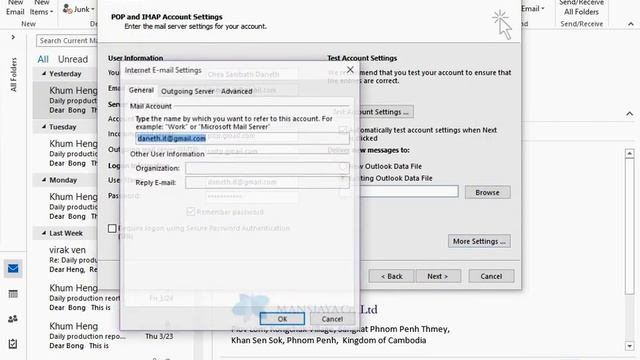Collapse the Outlook ribbon with the up chevron
This screenshot has height=360, width=640.
(x=631, y=24)
